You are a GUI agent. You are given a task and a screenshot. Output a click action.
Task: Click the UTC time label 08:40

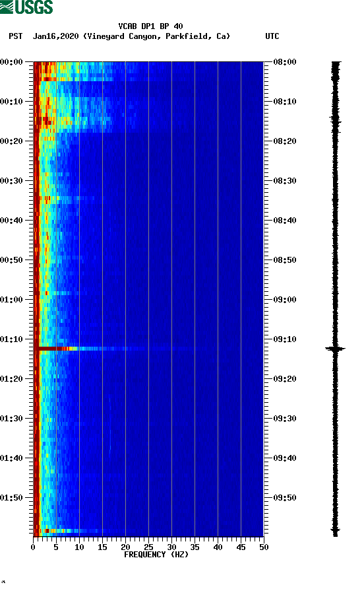[x=285, y=221]
